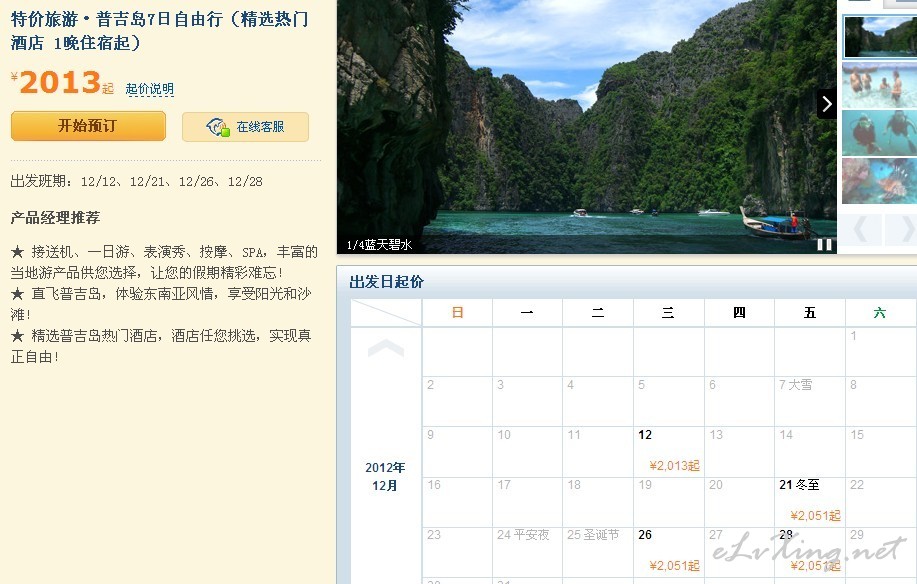Click calendar date 11
Image resolution: width=917 pixels, height=584 pixels.
(x=574, y=435)
